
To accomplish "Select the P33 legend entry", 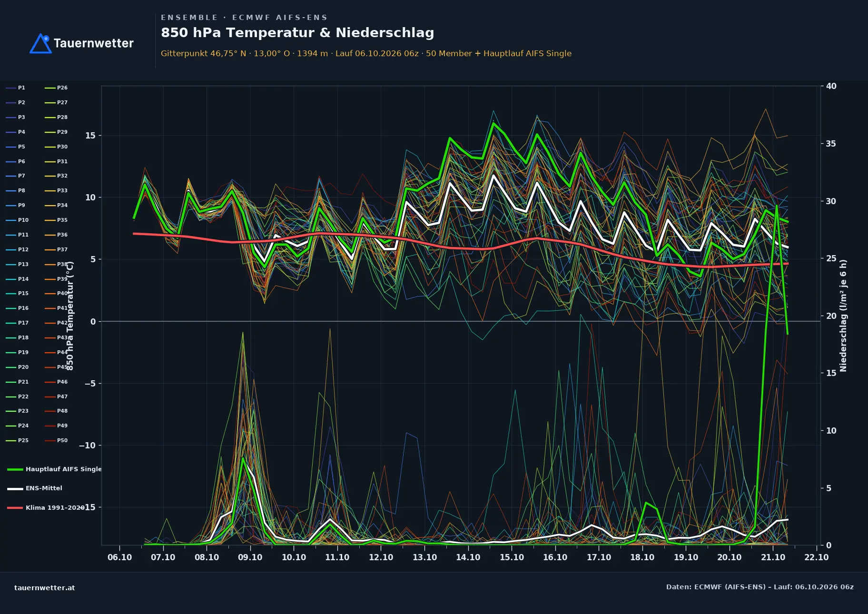I will tap(56, 190).
